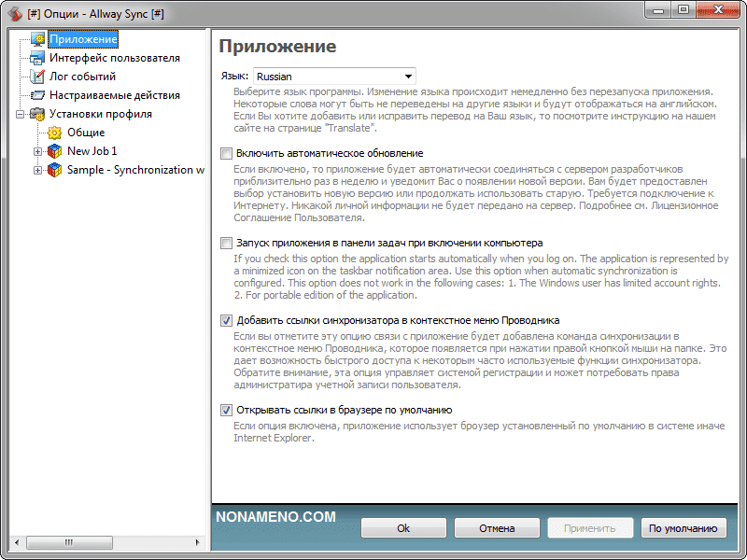The height and width of the screenshot is (560, 747).
Task: Click the New Job 1 cube icon
Action: point(55,151)
